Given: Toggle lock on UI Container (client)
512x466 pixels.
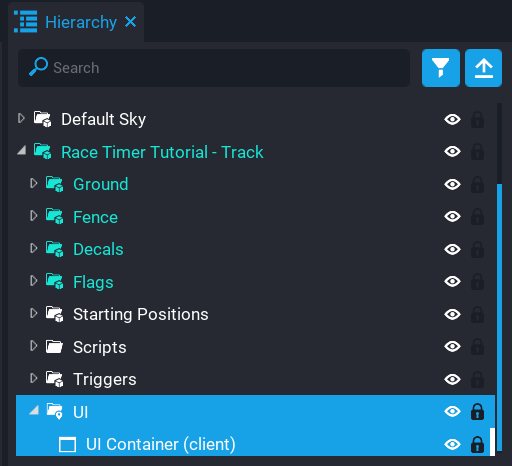Looking at the screenshot, I should (x=477, y=444).
